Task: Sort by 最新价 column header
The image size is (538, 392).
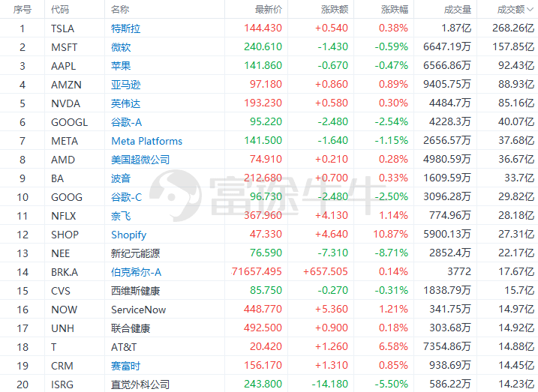Action: [x=268, y=10]
